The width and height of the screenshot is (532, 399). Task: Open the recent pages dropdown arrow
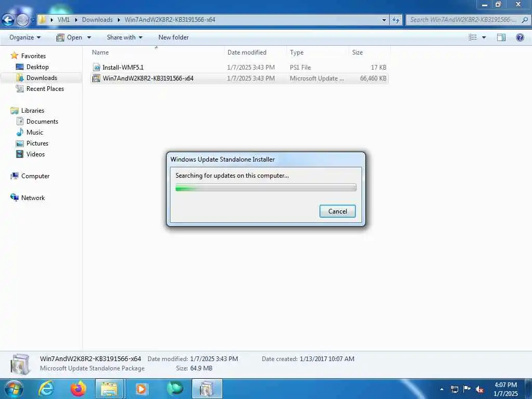tap(33, 20)
